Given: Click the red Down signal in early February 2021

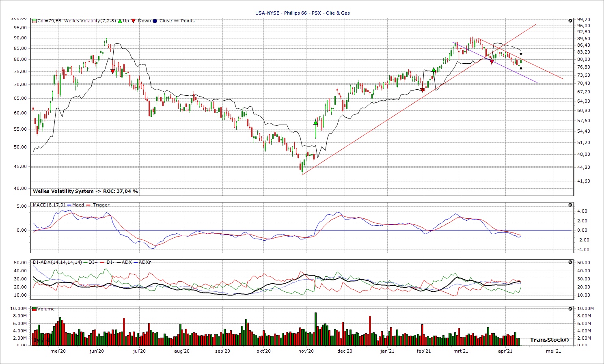Looking at the screenshot, I should click(x=423, y=90).
